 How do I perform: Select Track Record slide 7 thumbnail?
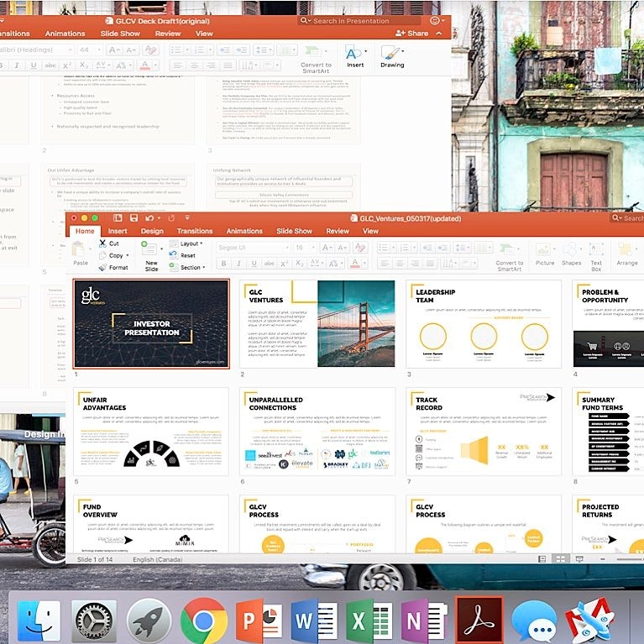click(484, 432)
